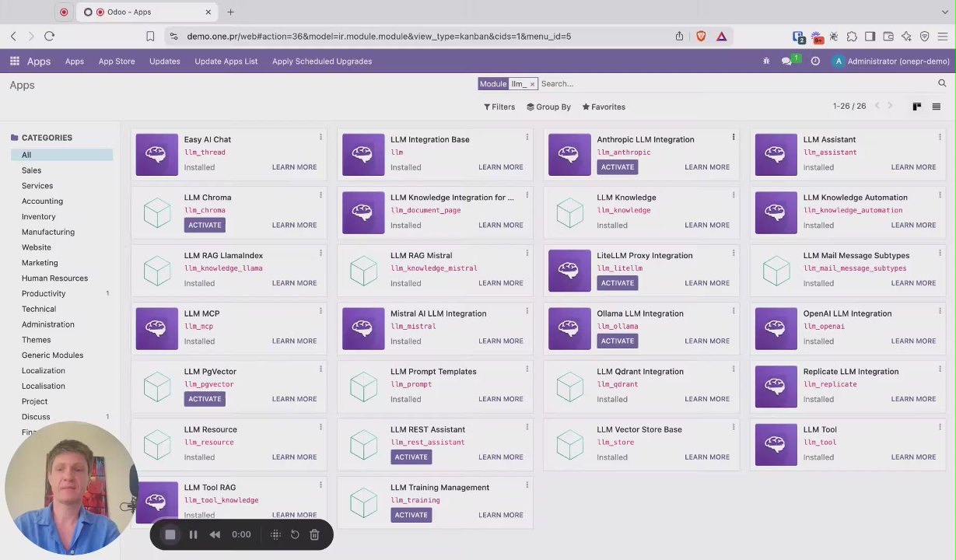Open browser extensions puzzle icon
This screenshot has height=560, width=956.
pyautogui.click(x=852, y=36)
